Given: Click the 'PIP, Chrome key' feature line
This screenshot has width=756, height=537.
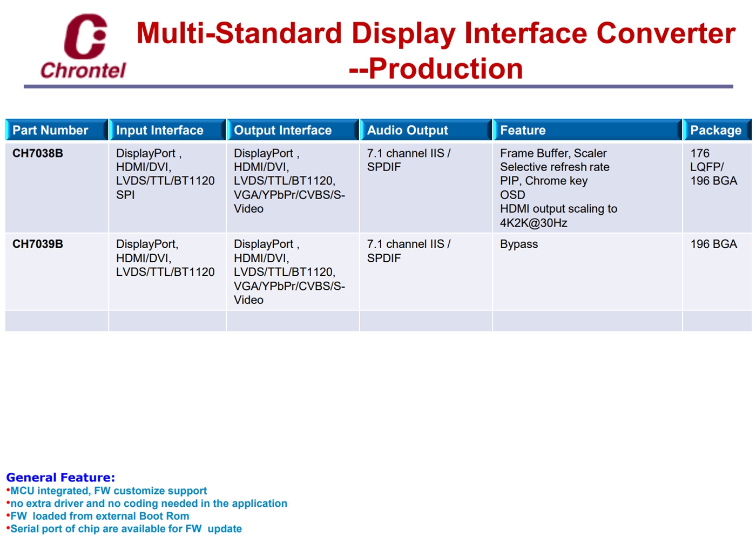Looking at the screenshot, I should point(544,181).
